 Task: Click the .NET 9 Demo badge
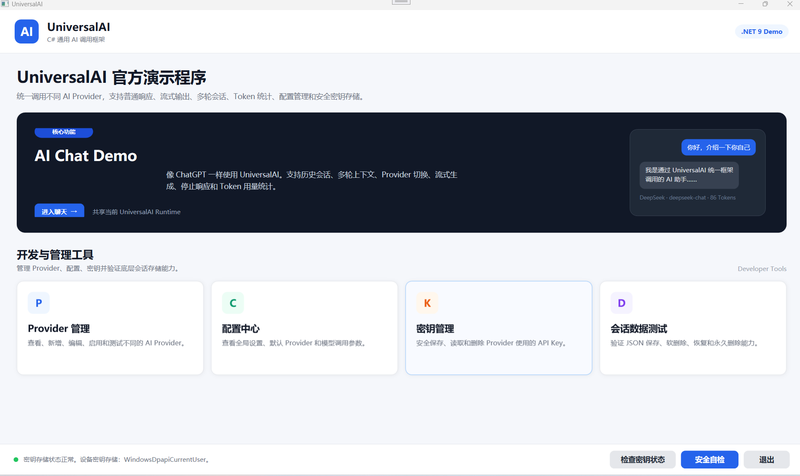(x=761, y=32)
